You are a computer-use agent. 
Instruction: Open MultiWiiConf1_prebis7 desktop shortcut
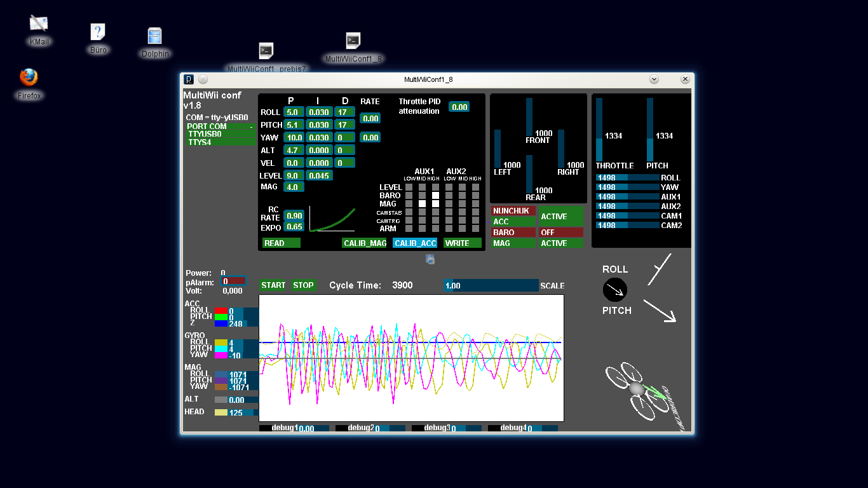(x=266, y=51)
